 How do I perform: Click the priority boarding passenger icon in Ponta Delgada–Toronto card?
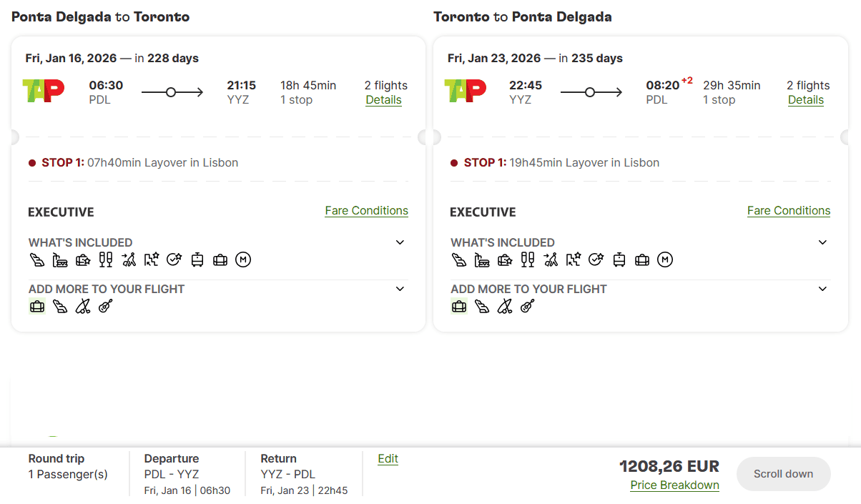click(x=129, y=260)
